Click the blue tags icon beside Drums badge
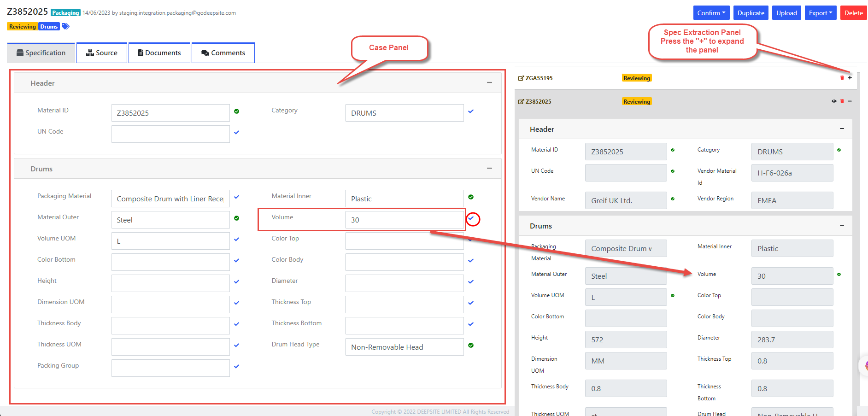 (x=65, y=26)
